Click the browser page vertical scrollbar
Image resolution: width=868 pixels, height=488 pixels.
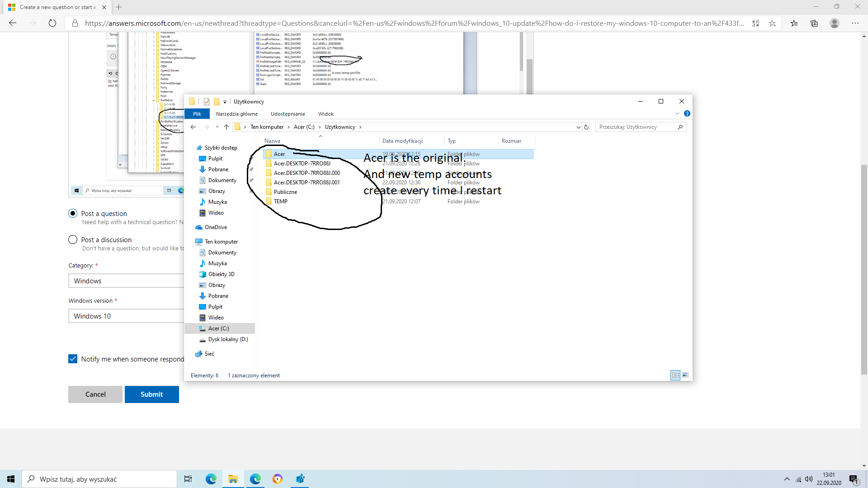[864, 269]
